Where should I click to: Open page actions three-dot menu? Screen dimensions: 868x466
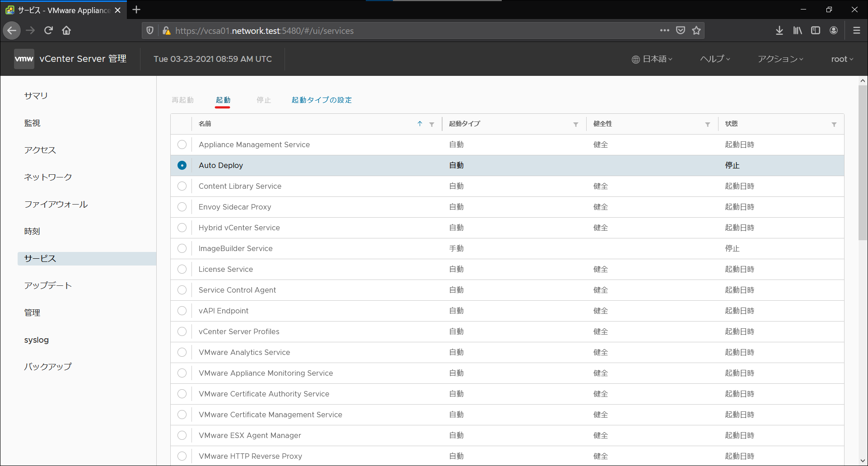coord(664,30)
